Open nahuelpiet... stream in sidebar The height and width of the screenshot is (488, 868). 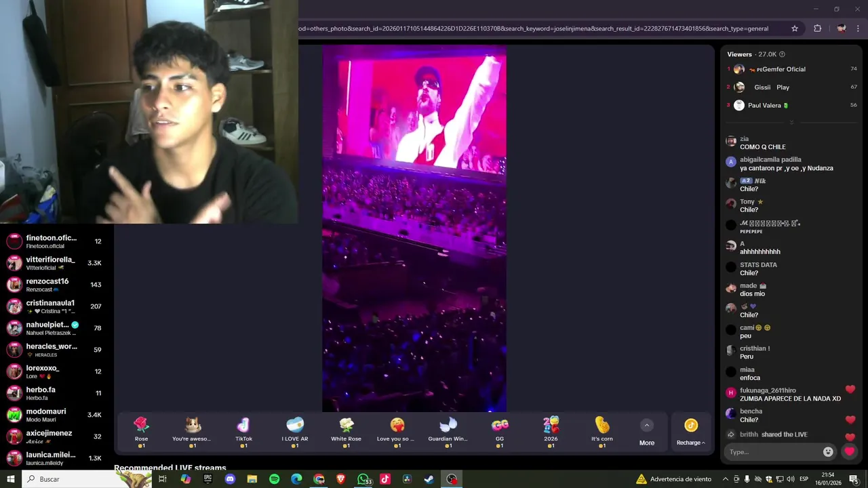coord(54,328)
